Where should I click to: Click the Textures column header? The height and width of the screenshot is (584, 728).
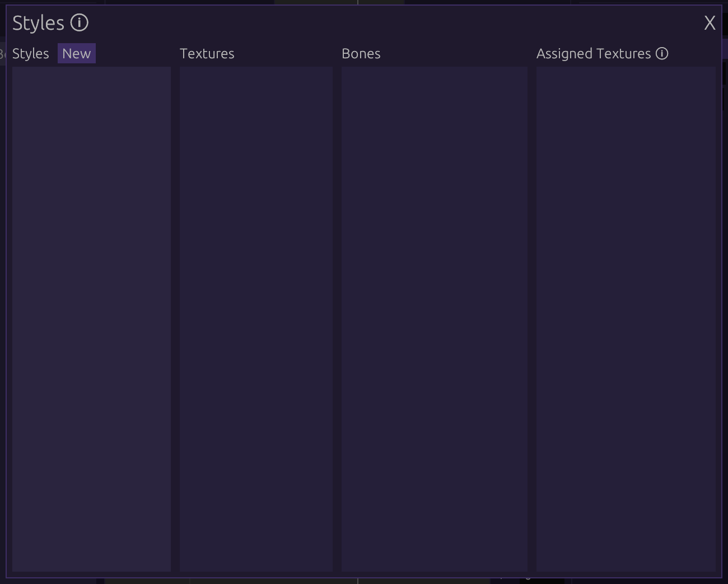(x=207, y=54)
